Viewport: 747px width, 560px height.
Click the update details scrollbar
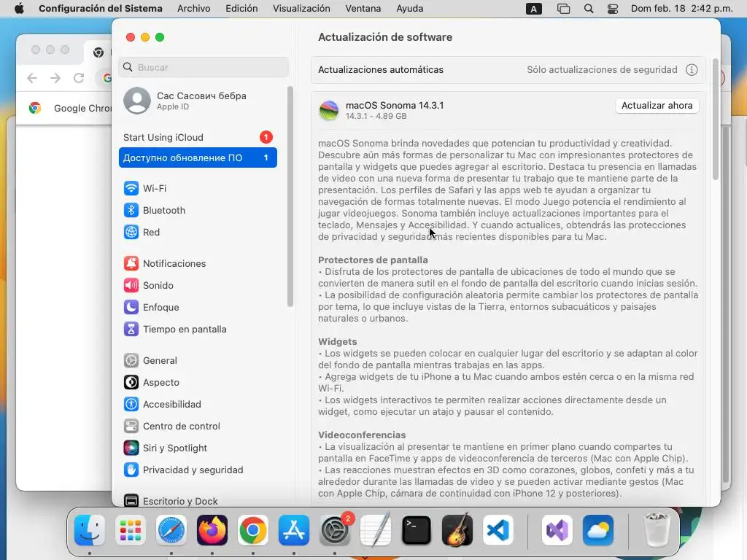(x=715, y=120)
